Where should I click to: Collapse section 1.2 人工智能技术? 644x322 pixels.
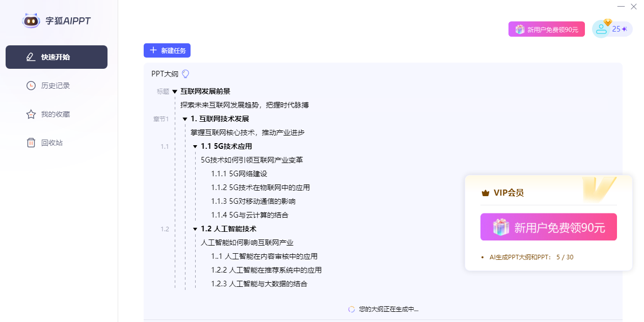195,229
